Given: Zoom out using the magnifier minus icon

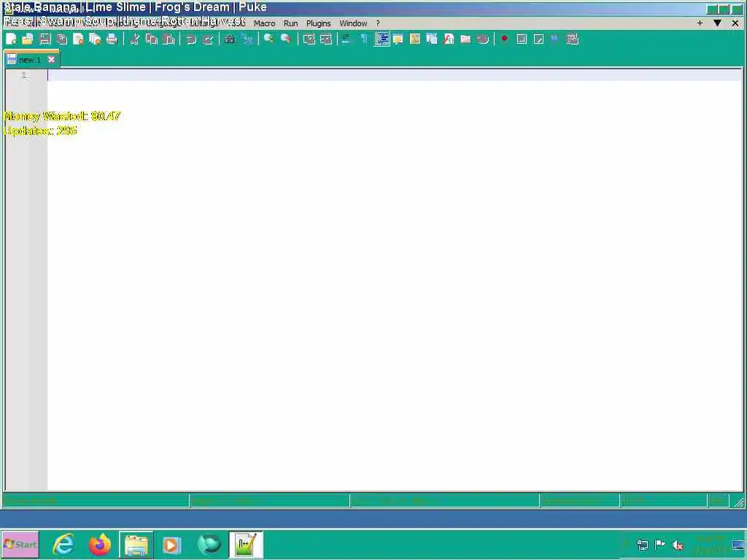Looking at the screenshot, I should coord(286,39).
